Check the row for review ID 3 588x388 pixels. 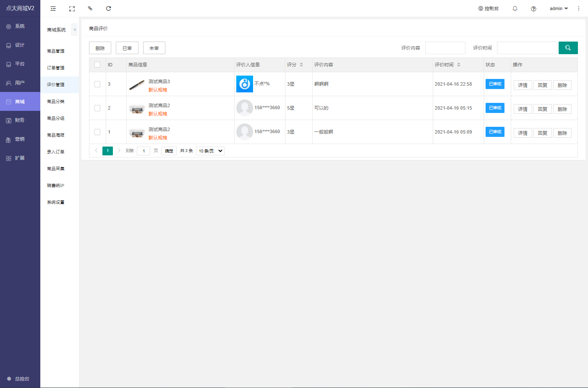[x=97, y=84]
